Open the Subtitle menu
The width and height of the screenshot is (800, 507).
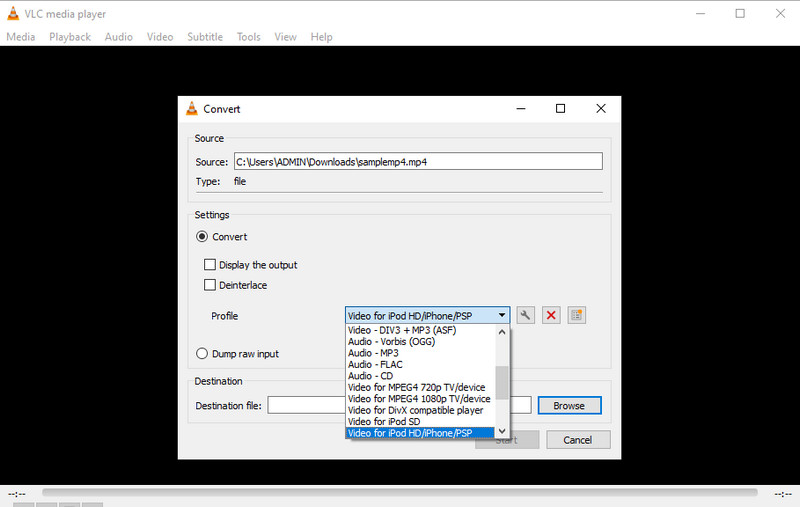[x=205, y=37]
